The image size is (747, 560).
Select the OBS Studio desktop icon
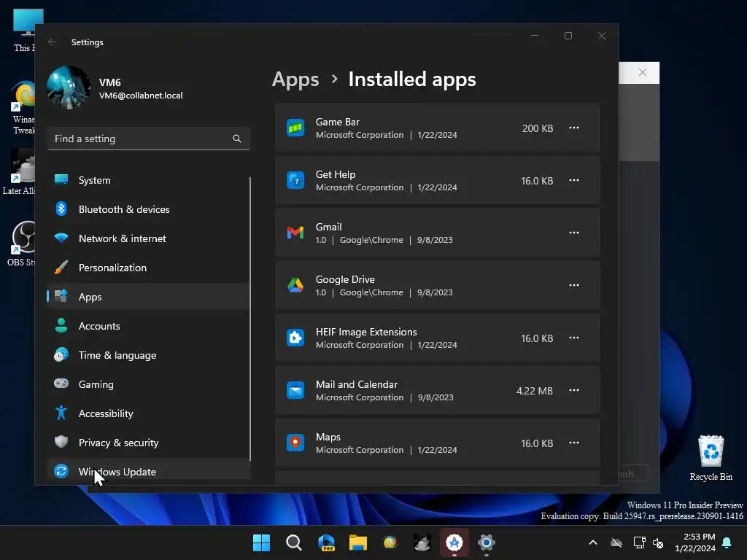pyautogui.click(x=22, y=244)
